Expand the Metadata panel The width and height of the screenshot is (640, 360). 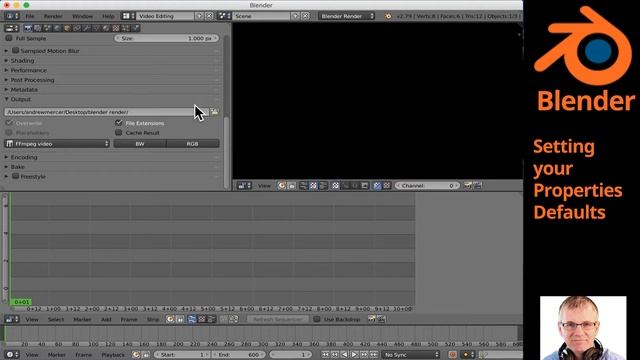click(24, 89)
